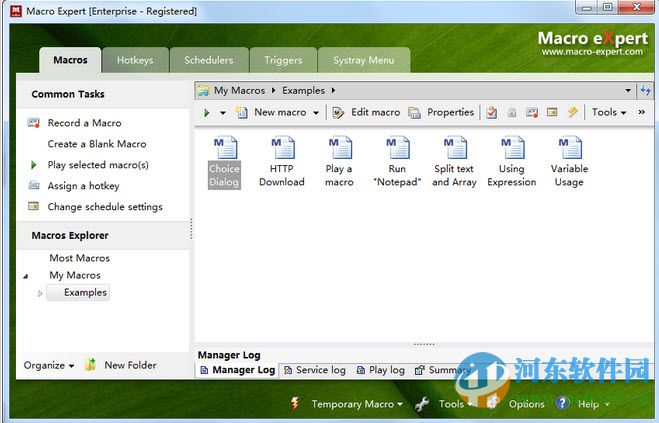This screenshot has width=659, height=423.
Task: Expand the Tools dropdown in the toolbar
Action: (x=609, y=113)
